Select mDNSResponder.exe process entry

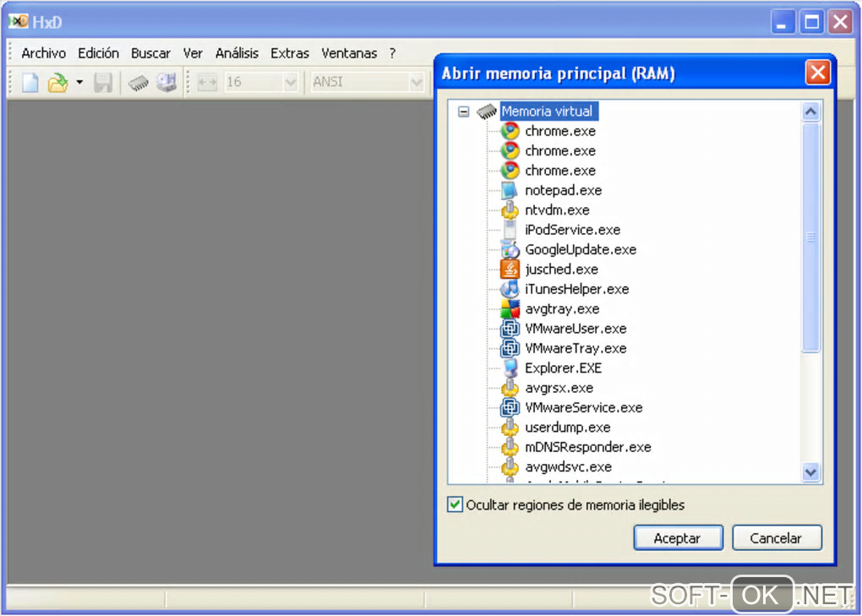click(587, 447)
